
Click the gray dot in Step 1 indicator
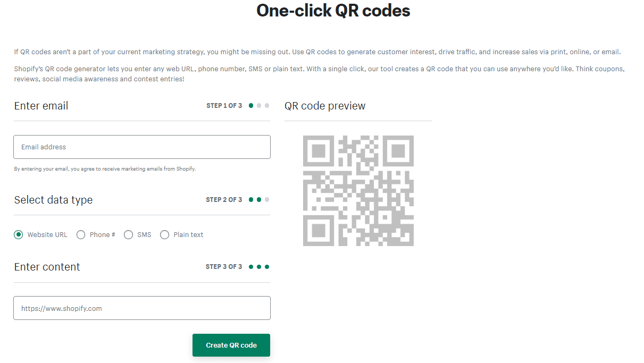pos(259,105)
